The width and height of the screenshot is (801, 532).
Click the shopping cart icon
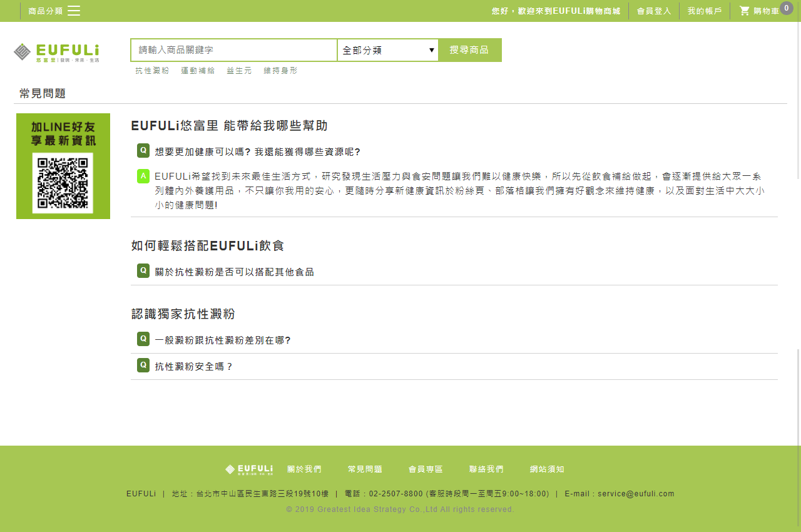point(744,11)
